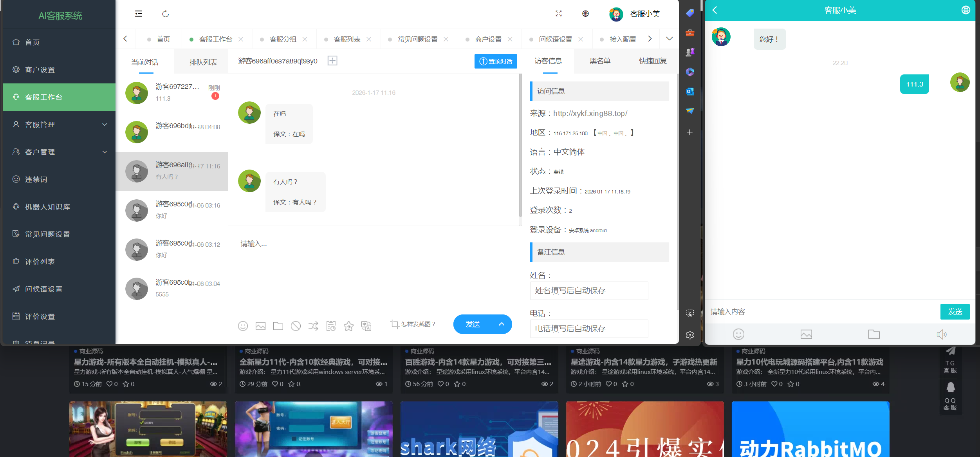Click the plus box icon beside visitor name
Screen dimensions: 980x457
(332, 61)
